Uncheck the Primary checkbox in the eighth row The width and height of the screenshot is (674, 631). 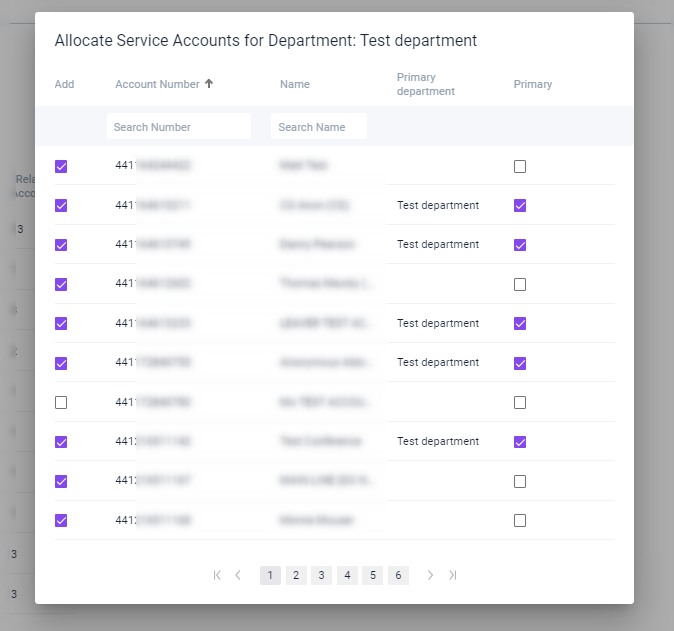click(x=520, y=442)
